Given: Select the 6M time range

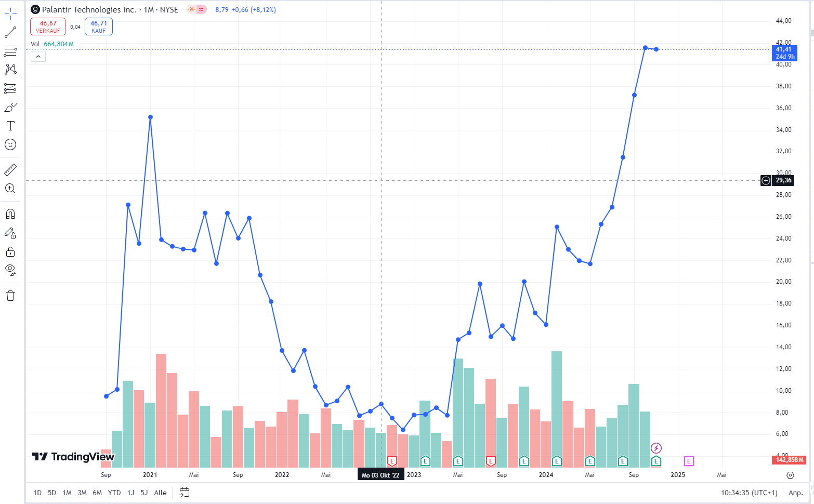Looking at the screenshot, I should pyautogui.click(x=97, y=493).
